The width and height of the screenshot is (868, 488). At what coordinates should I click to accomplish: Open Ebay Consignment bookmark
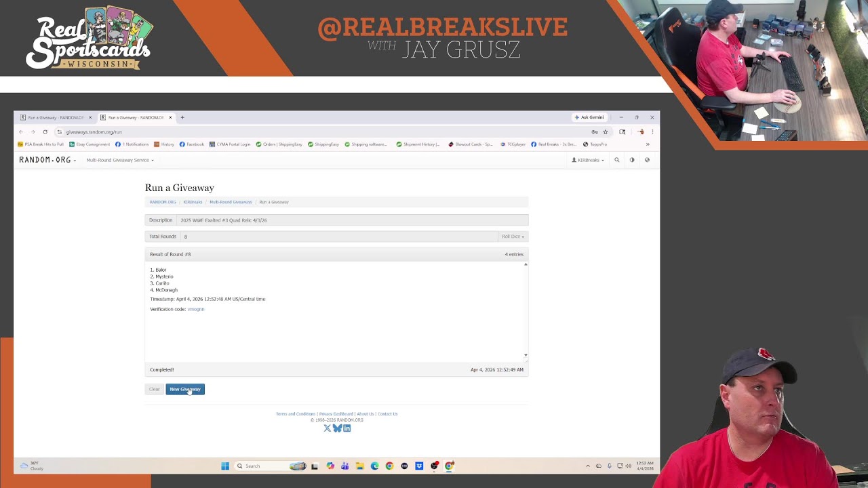(x=90, y=144)
